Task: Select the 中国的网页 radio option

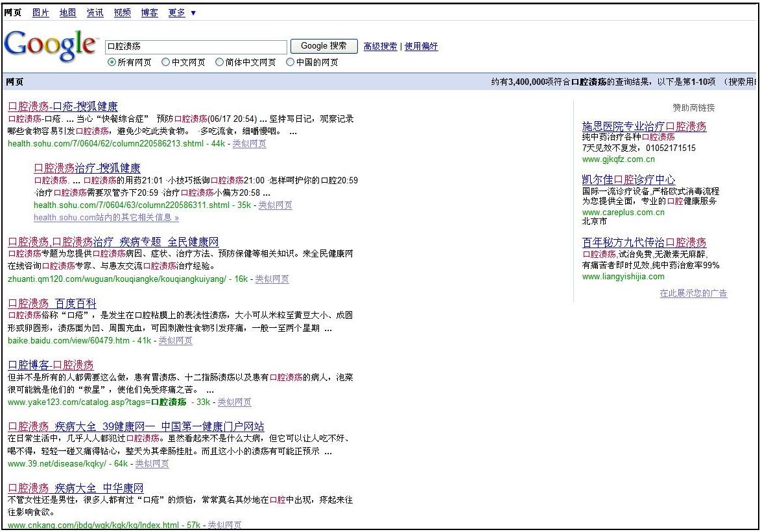Action: 290,62
